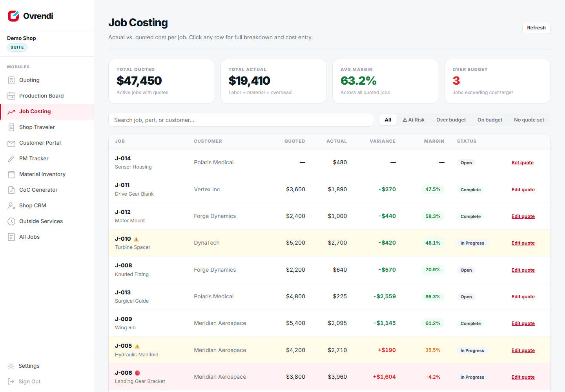Click the In Progress status of J-010
The image size is (565, 392).
click(x=472, y=243)
